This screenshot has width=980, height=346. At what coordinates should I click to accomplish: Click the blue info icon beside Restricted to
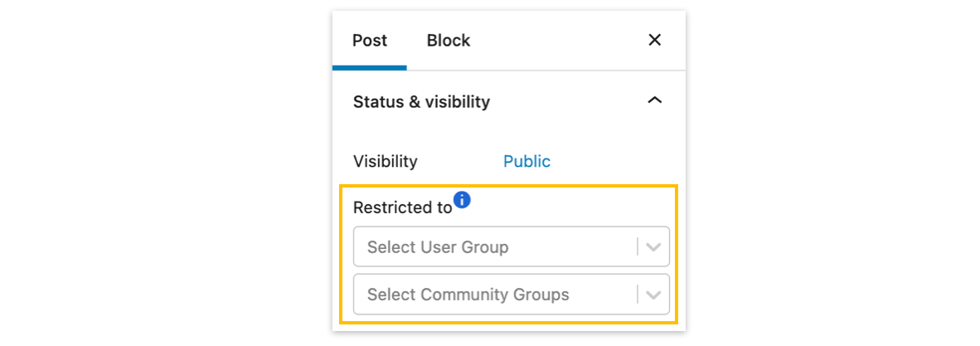pyautogui.click(x=462, y=200)
